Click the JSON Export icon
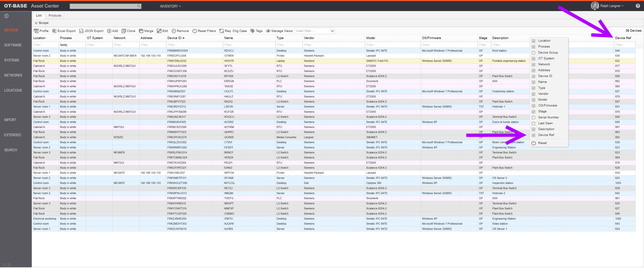Viewport: 644px width, 268px height. click(x=81, y=31)
